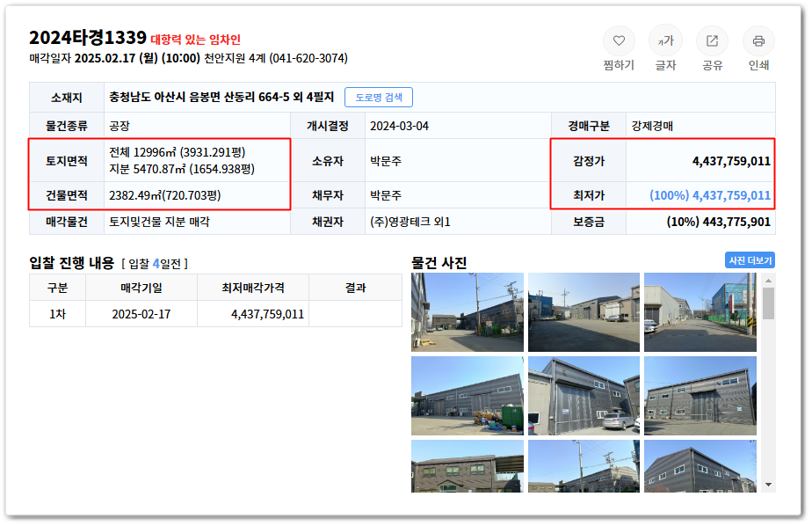812x526 pixels.
Task: Open photo with parked silver car
Action: pos(584,396)
